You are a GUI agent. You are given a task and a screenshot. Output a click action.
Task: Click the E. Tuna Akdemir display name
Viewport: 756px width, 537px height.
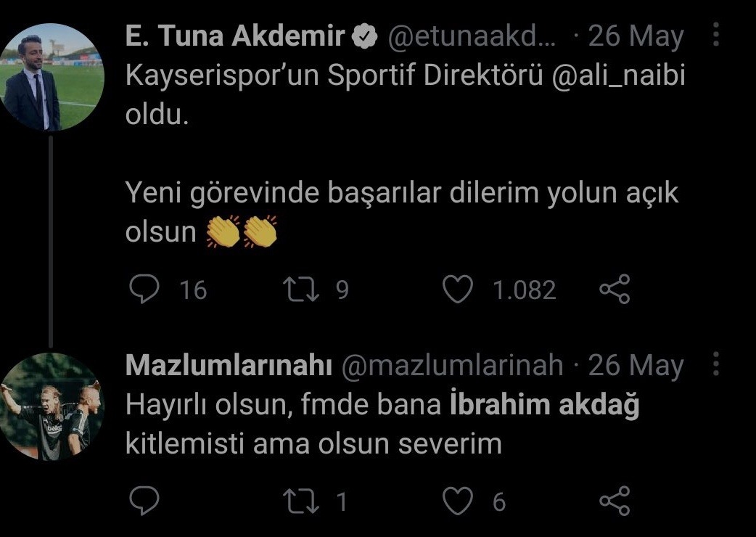[x=234, y=36]
